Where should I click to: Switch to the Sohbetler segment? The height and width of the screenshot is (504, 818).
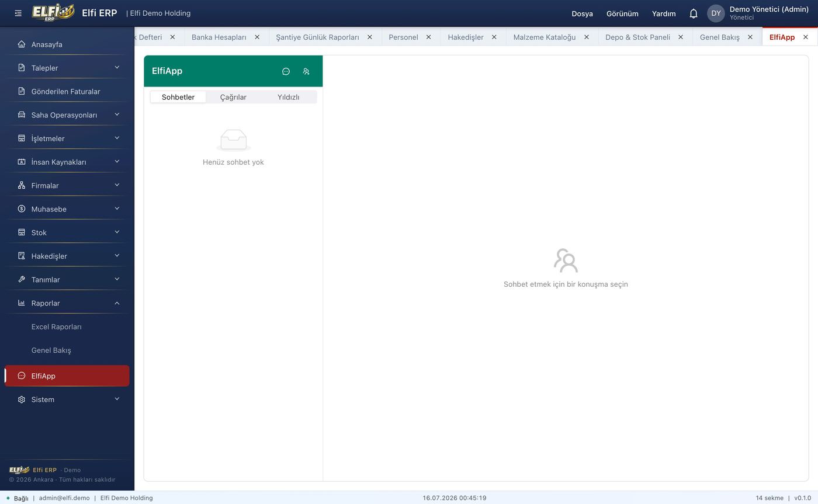point(178,97)
